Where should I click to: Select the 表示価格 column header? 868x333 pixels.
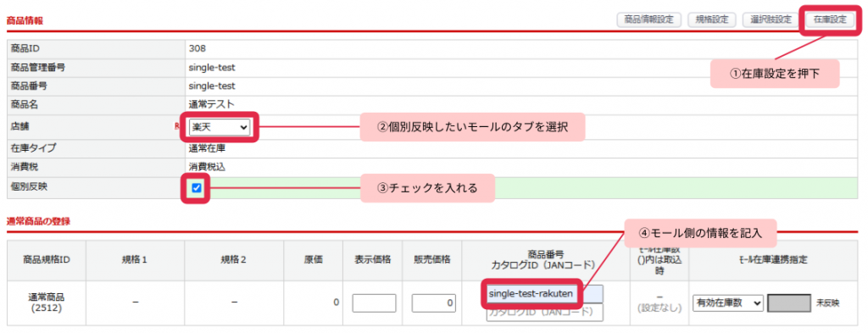click(x=374, y=259)
